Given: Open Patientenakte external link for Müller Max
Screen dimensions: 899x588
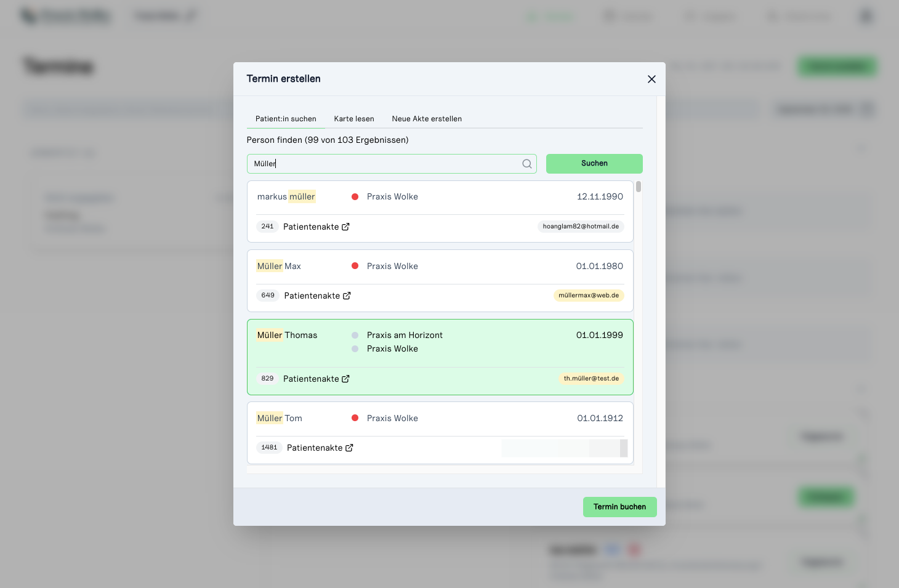Looking at the screenshot, I should click(x=347, y=296).
